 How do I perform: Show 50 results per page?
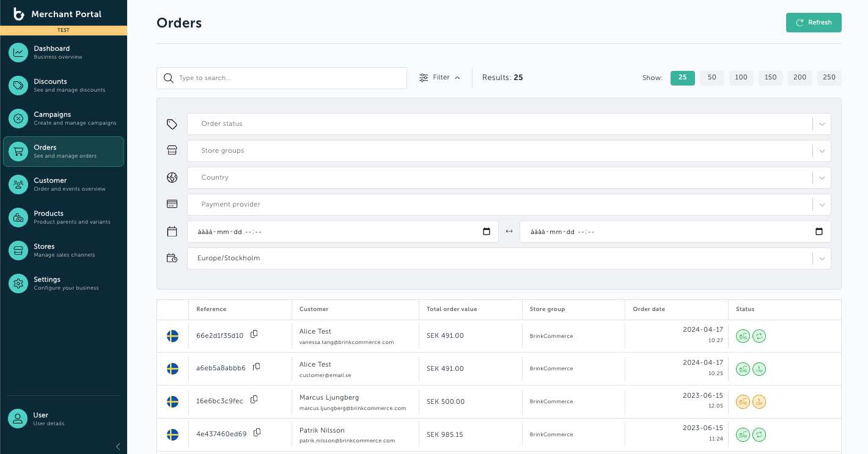tap(712, 78)
